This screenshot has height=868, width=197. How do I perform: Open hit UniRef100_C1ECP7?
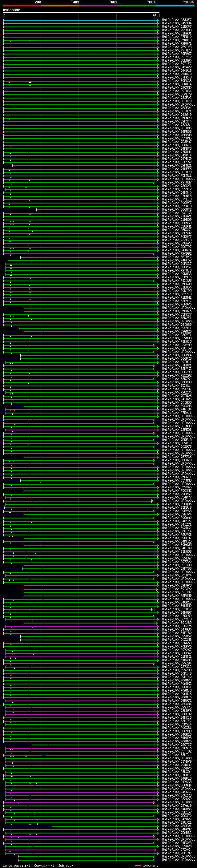[177, 26]
